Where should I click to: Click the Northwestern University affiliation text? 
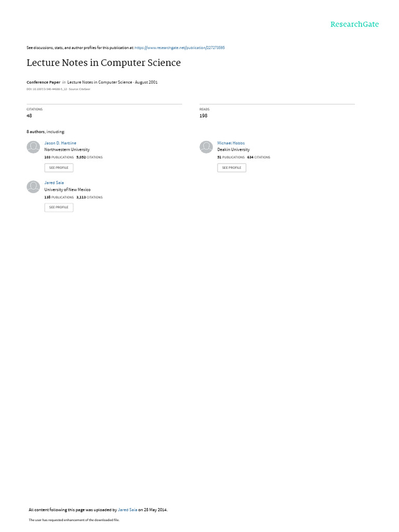tap(67, 150)
